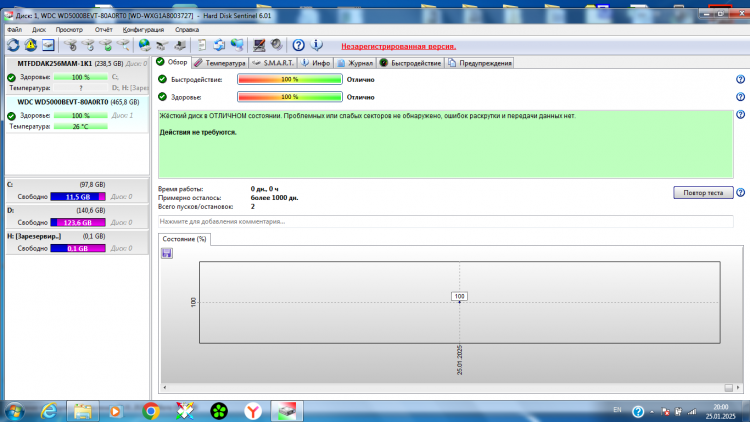
Task: Open Yandex Browser from the taskbar
Action: 253,411
